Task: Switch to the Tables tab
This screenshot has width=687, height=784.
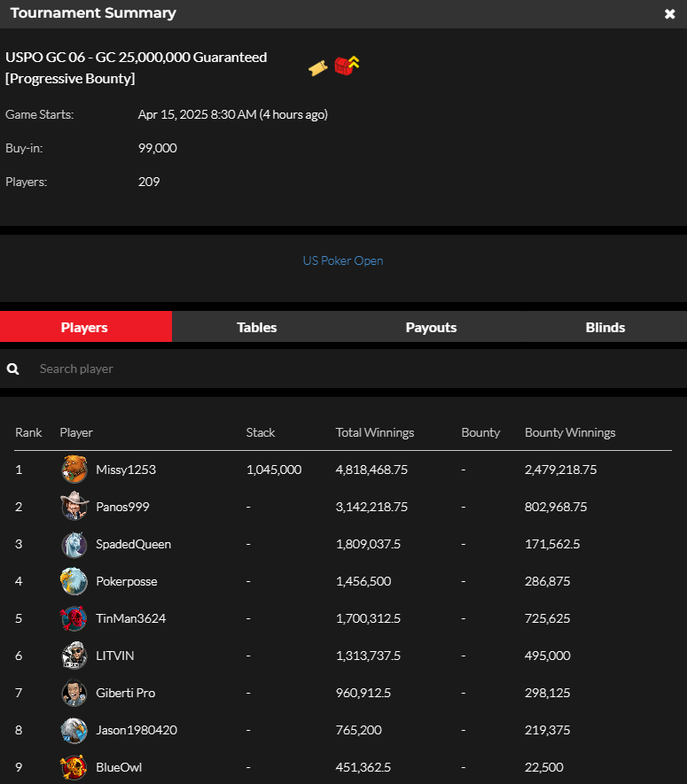Action: coord(257,327)
